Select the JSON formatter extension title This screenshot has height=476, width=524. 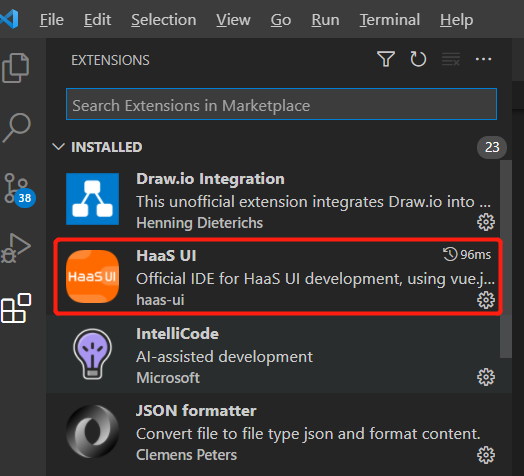(196, 411)
